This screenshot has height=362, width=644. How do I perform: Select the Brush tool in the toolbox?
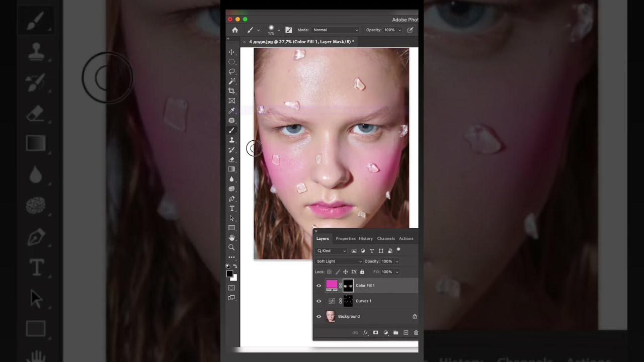232,130
